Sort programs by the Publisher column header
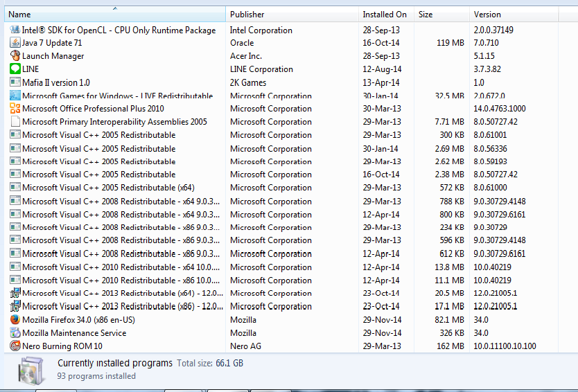Image resolution: width=578 pixels, height=392 pixels. pos(292,15)
